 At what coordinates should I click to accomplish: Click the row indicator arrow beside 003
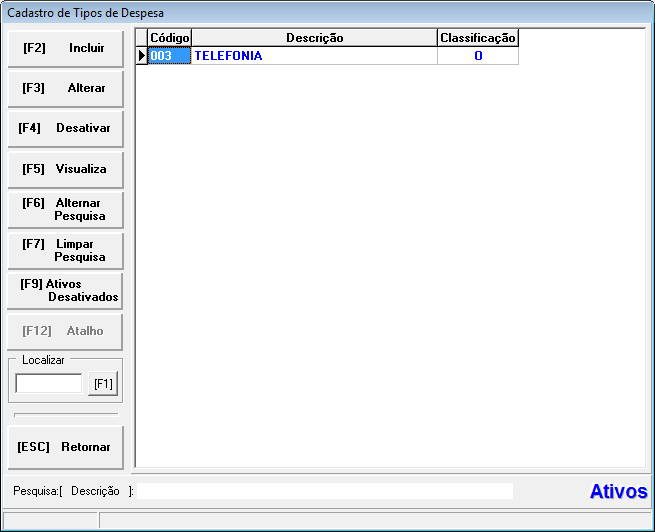click(141, 56)
